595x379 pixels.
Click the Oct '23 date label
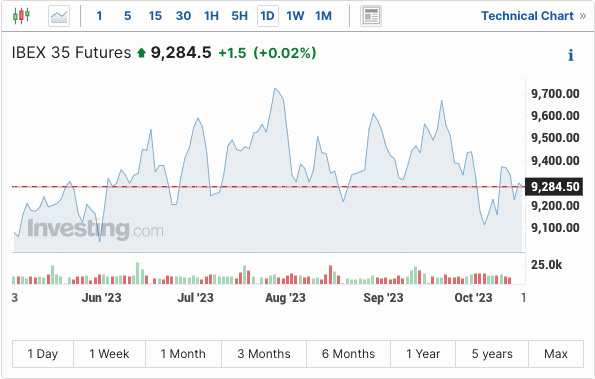(473, 297)
